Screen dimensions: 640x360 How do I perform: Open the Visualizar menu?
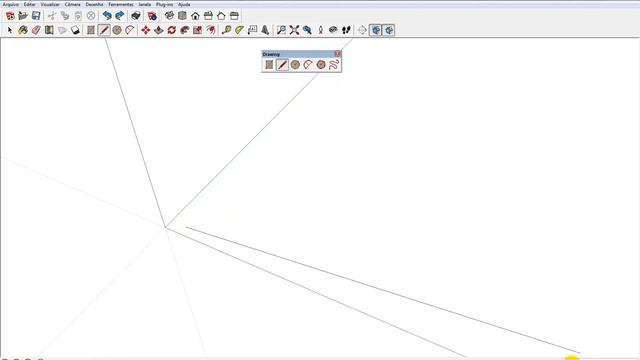click(x=50, y=4)
